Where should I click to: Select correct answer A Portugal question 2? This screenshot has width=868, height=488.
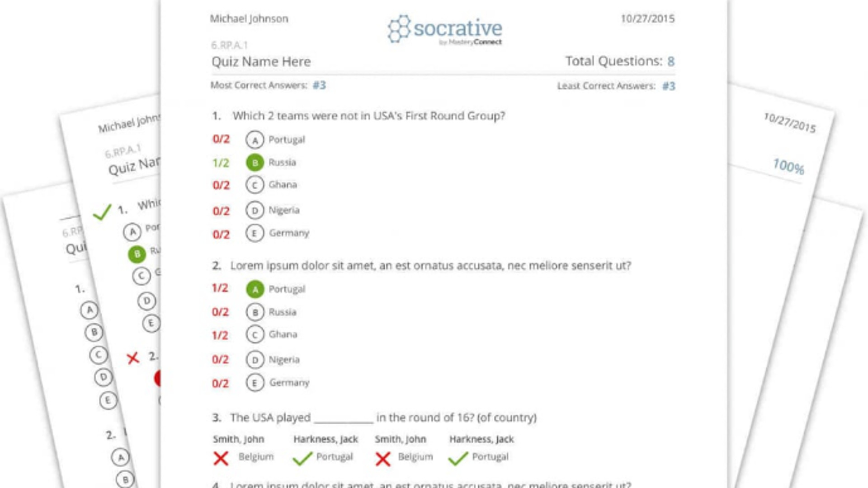point(255,289)
